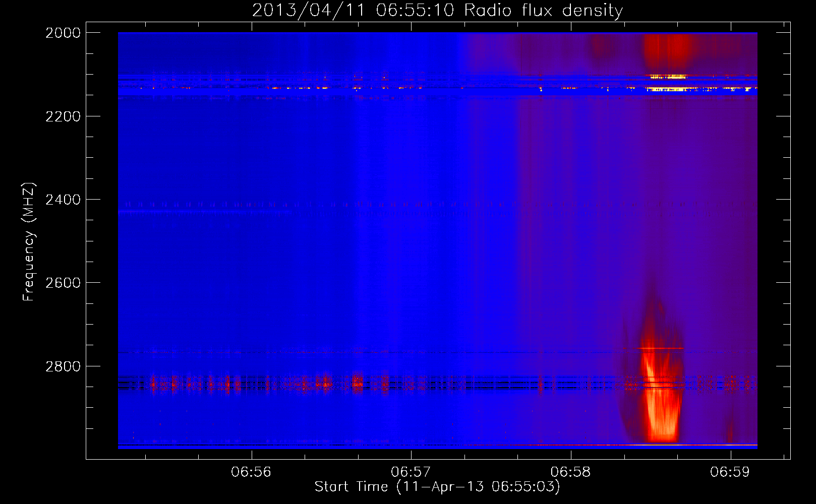Click the plot title '2013/04/11 06:55:10 Radio flux density'
Viewport: 816px width, 504px height.
438,10
